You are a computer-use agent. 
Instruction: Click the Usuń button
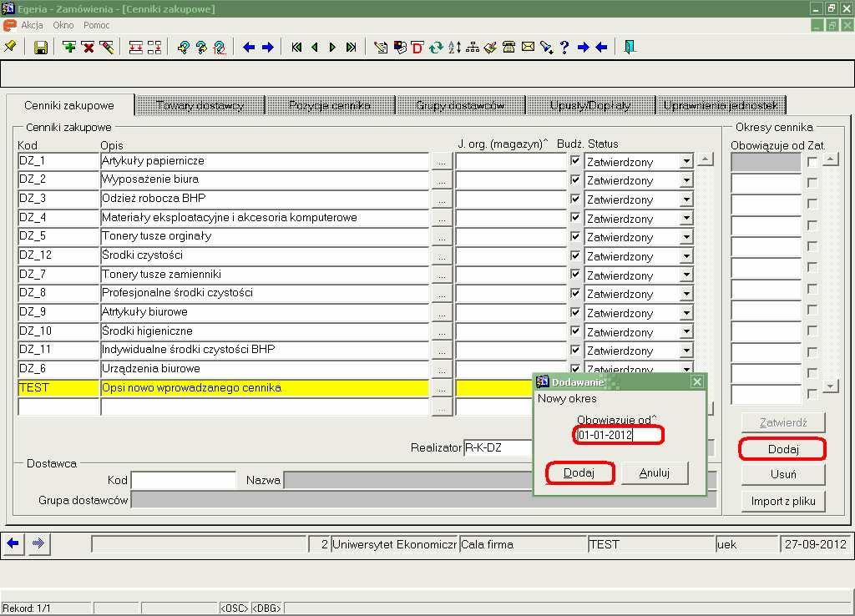(783, 474)
